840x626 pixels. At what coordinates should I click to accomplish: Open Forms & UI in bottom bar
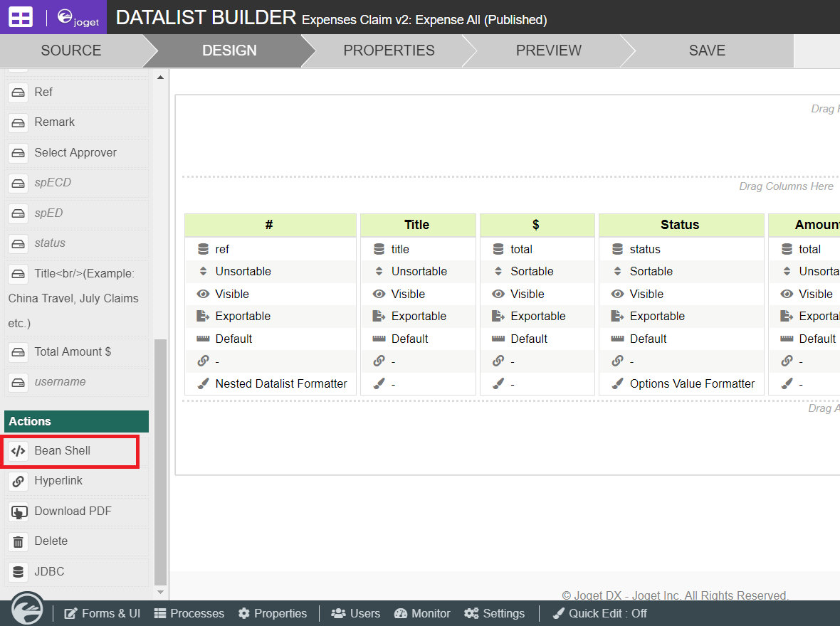(x=103, y=613)
